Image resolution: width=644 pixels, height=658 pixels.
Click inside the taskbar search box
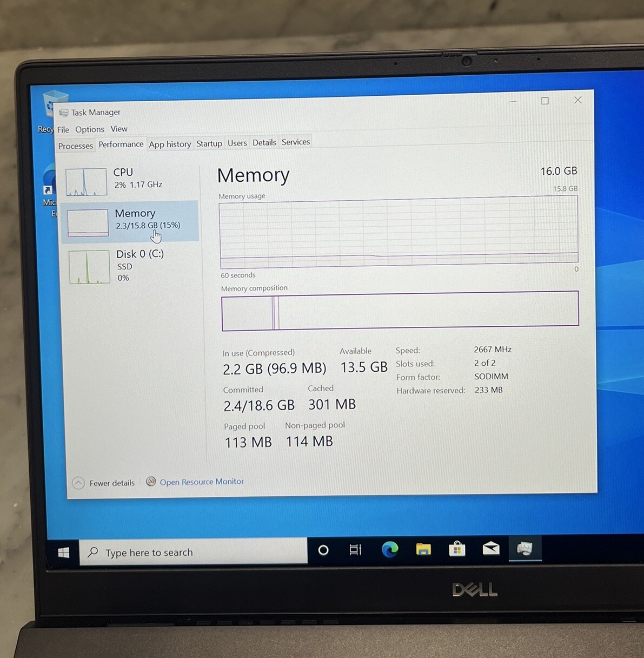[x=194, y=551]
